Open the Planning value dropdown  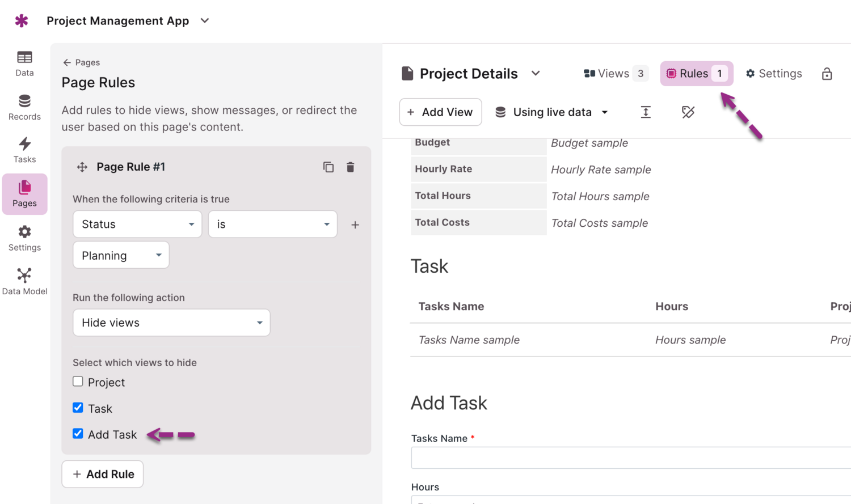tap(121, 256)
